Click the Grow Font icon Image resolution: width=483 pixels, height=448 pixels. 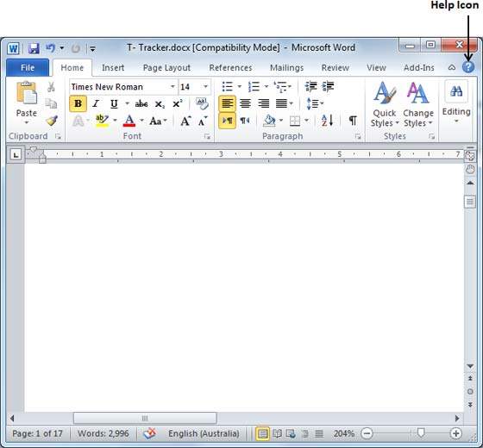[x=185, y=121]
